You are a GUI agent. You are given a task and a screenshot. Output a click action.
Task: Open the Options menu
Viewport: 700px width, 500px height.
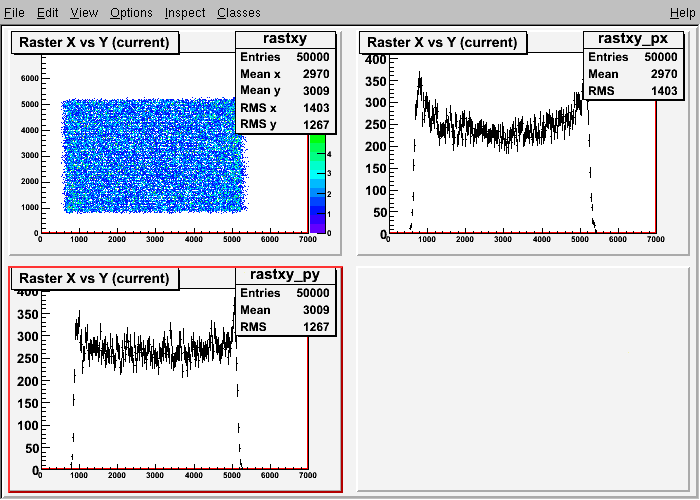pos(131,13)
